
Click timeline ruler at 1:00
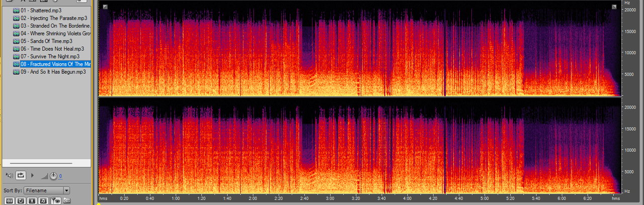tap(175, 199)
